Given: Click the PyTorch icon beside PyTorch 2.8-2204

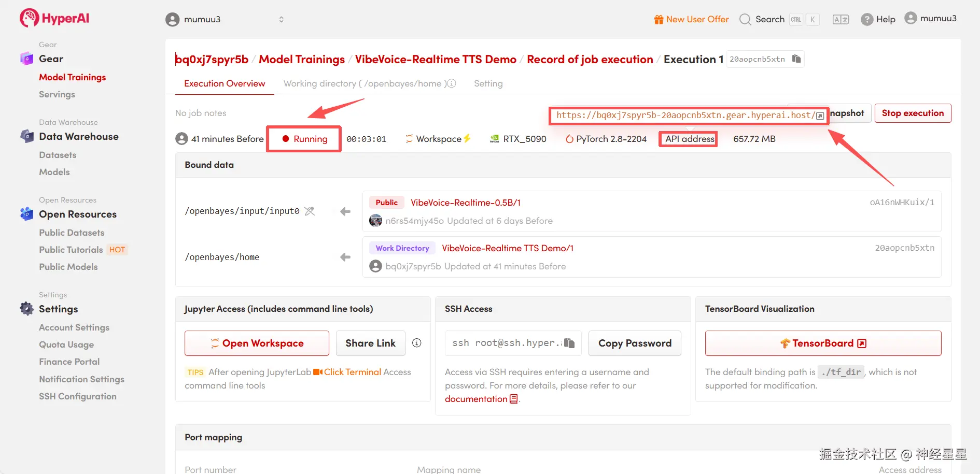Looking at the screenshot, I should 569,139.
